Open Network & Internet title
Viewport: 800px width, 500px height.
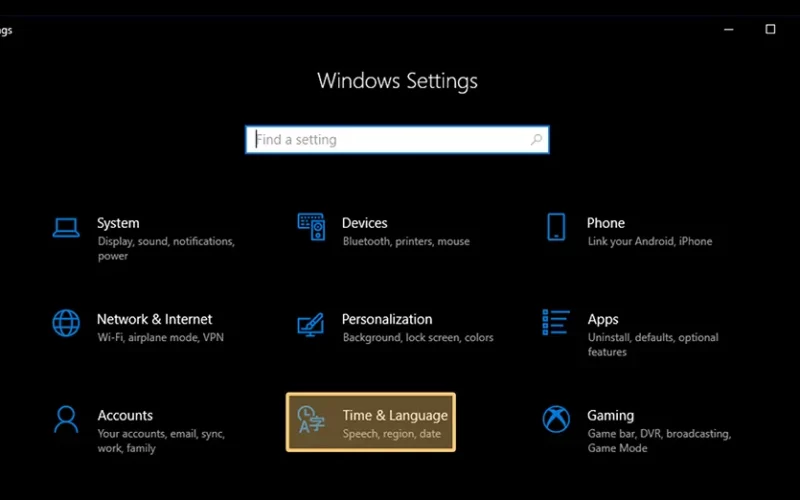tap(154, 319)
